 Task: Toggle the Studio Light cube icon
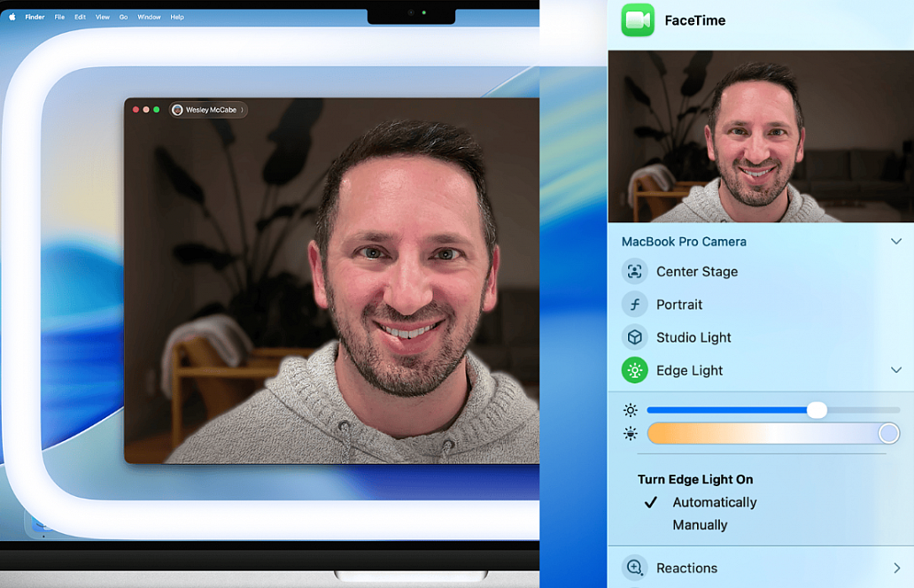click(634, 337)
